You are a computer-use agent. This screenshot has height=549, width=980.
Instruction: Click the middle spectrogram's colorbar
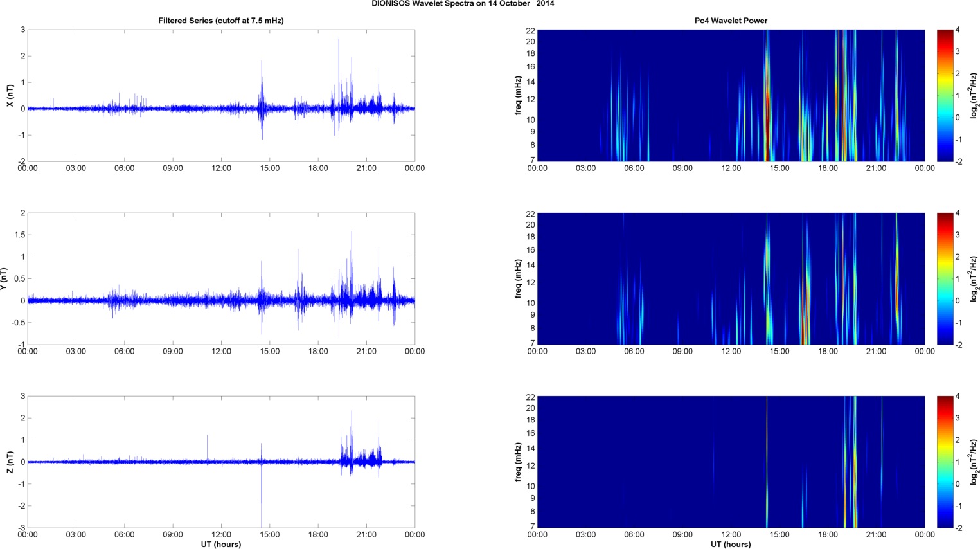[x=945, y=279]
